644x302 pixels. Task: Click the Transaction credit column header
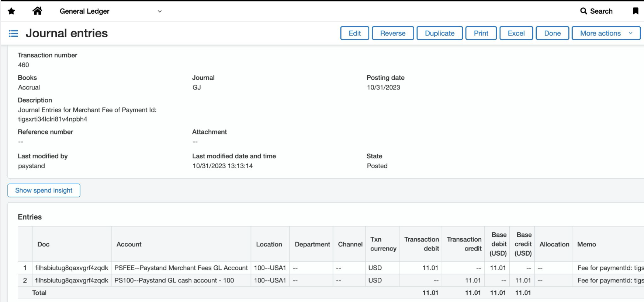[x=464, y=244]
